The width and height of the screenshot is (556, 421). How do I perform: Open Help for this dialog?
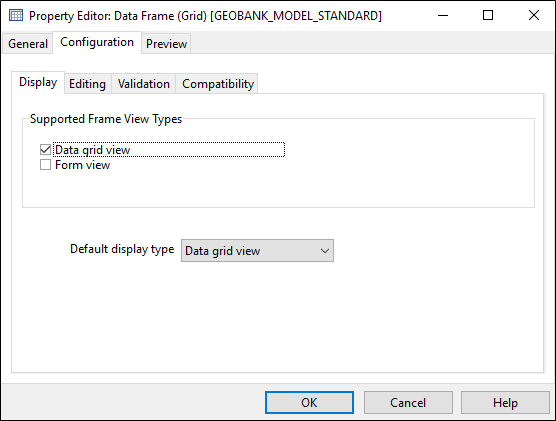click(505, 403)
